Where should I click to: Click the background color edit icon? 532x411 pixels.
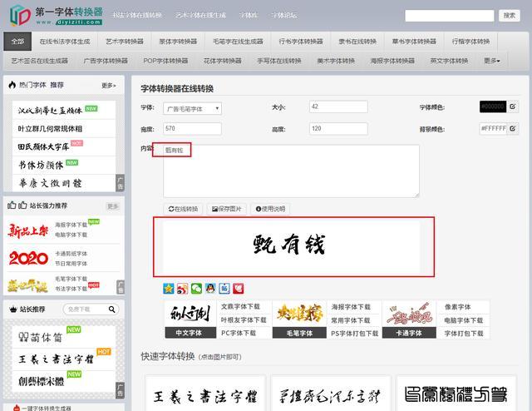pyautogui.click(x=513, y=129)
